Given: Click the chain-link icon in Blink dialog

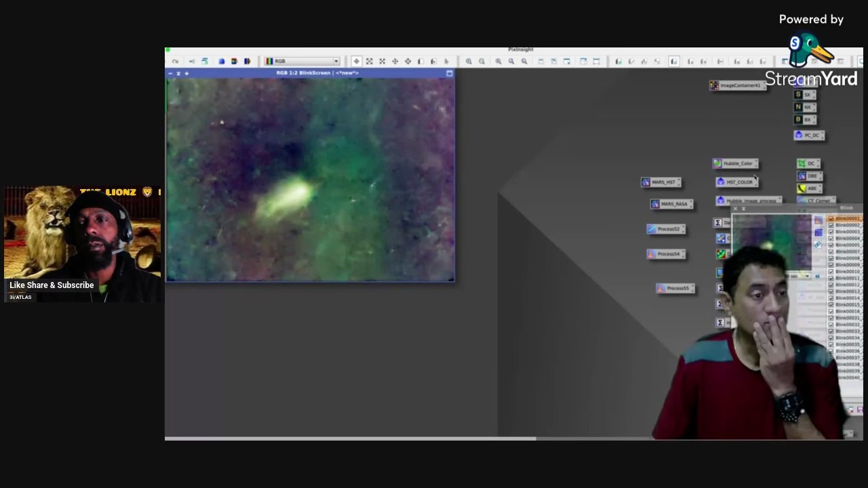Looking at the screenshot, I should 817,245.
